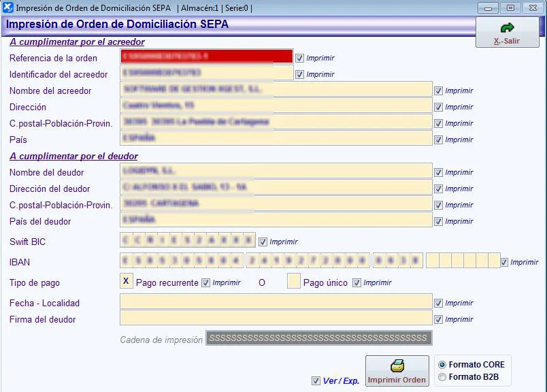547x392 pixels.
Task: Toggle Imprimir checkbox for Swift BIC
Action: 263,242
